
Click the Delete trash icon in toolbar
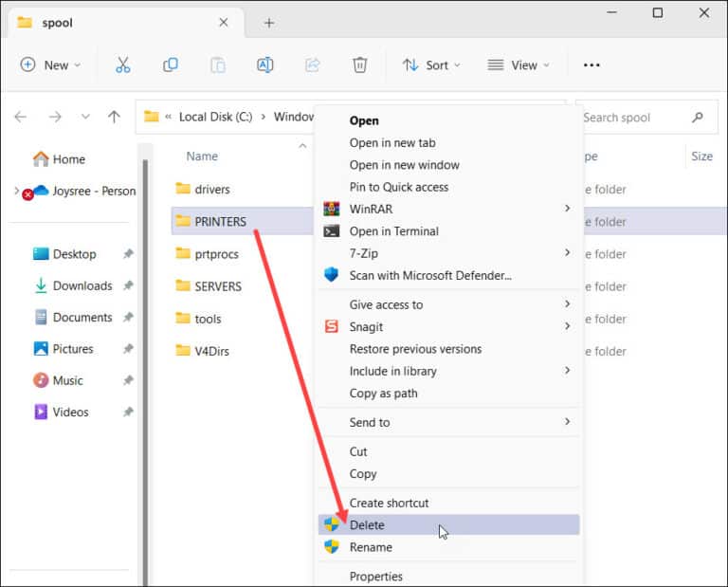pos(360,65)
